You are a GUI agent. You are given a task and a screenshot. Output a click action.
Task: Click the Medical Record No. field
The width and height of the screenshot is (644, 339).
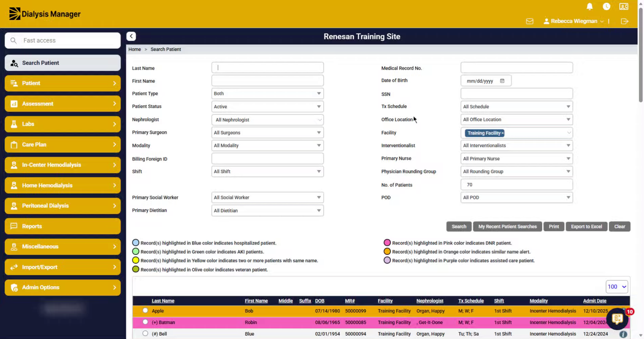click(517, 68)
